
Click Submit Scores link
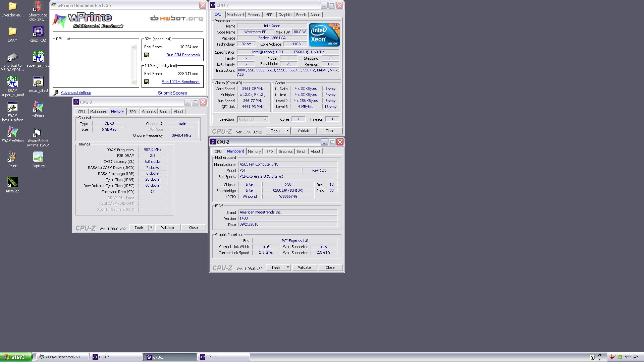point(172,93)
